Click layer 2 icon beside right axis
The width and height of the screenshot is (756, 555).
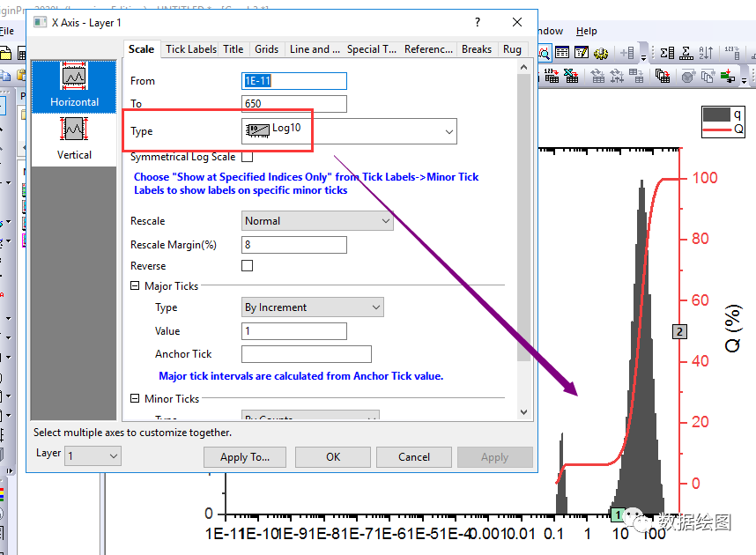coord(679,332)
